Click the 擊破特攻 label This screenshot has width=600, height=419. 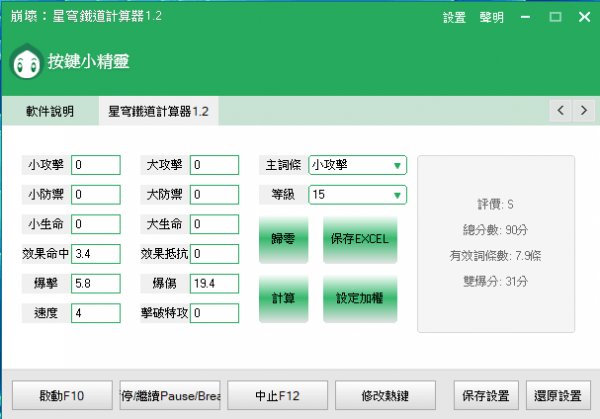pos(165,313)
